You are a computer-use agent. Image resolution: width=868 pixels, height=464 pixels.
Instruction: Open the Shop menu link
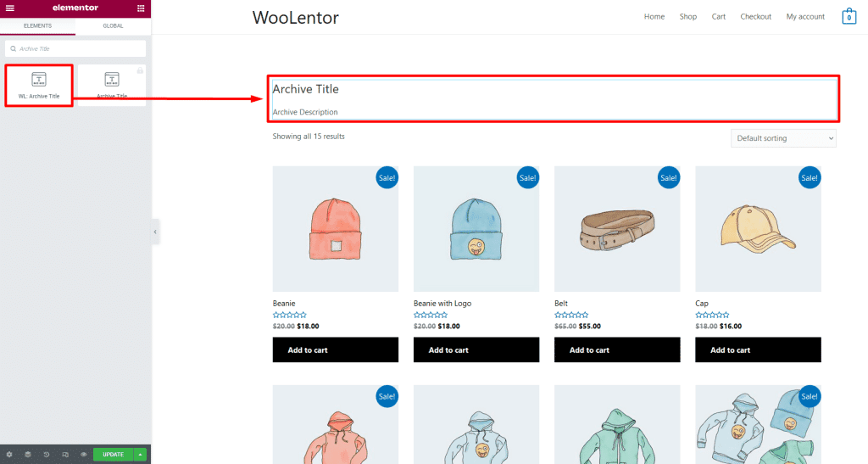[687, 17]
